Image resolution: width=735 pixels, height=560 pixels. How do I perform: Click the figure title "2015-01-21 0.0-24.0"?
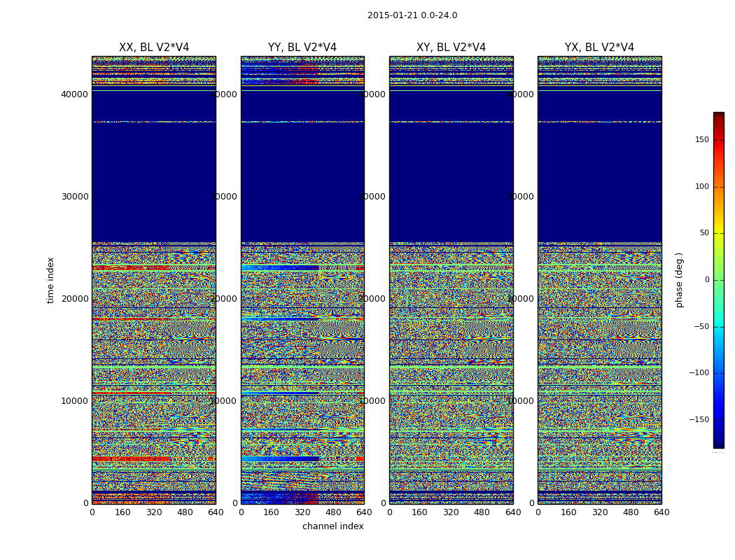pos(412,15)
